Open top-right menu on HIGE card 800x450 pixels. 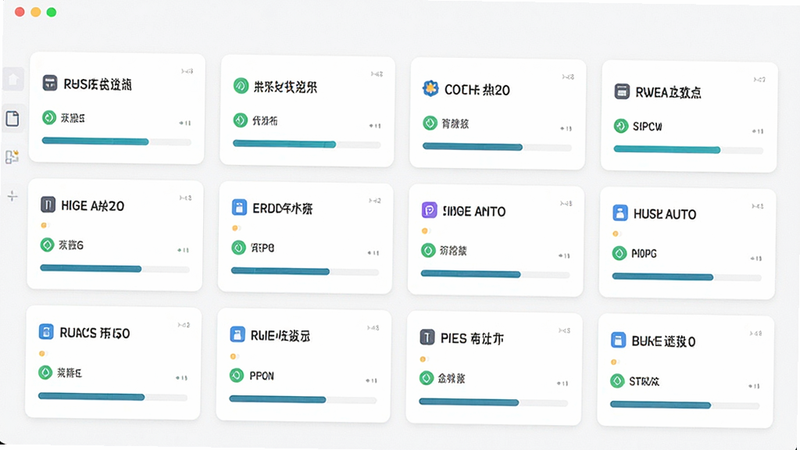(x=185, y=198)
